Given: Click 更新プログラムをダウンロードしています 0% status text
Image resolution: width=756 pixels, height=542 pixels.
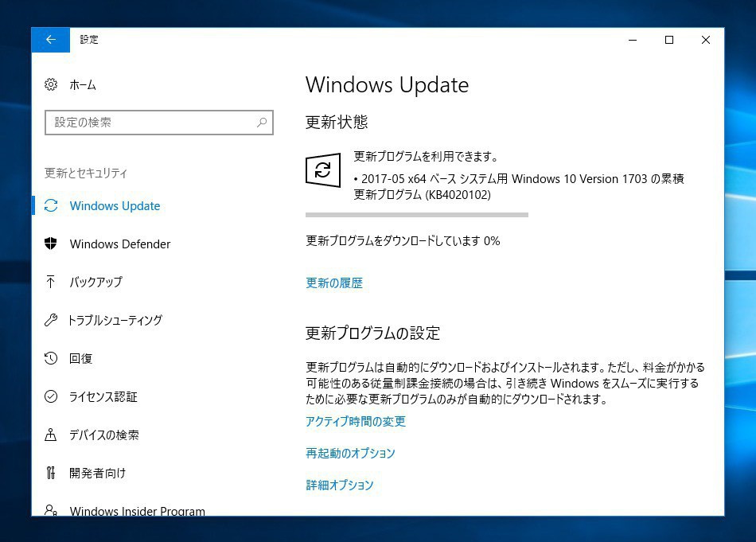Looking at the screenshot, I should (x=403, y=240).
